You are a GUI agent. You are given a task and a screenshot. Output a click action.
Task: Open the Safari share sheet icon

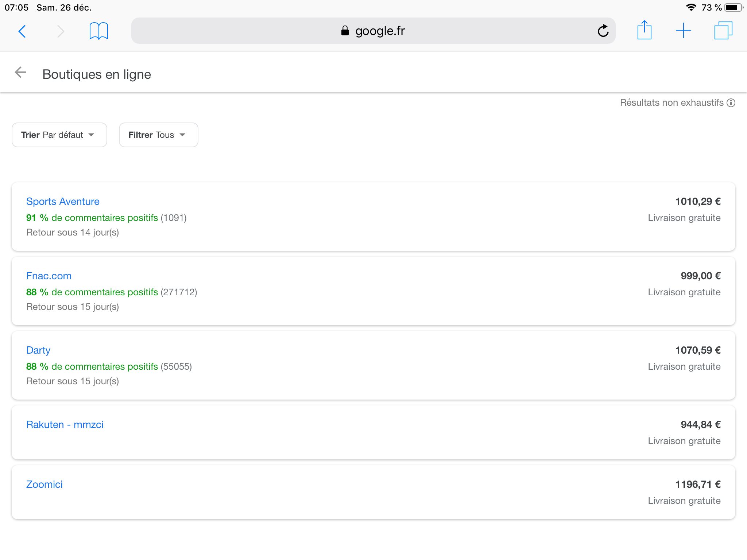(x=644, y=30)
